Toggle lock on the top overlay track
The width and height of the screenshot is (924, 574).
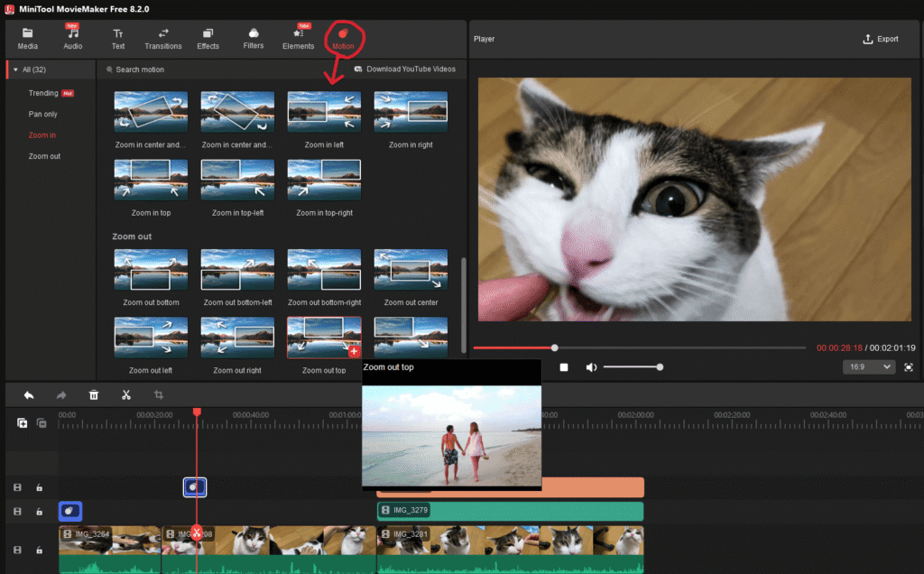click(39, 487)
